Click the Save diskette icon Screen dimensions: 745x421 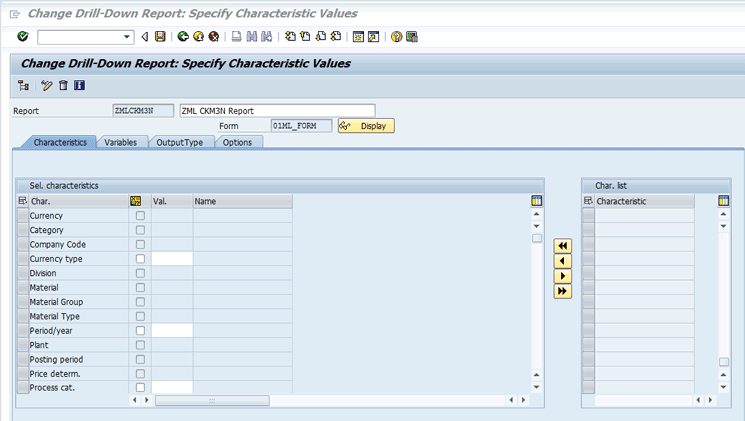click(161, 37)
